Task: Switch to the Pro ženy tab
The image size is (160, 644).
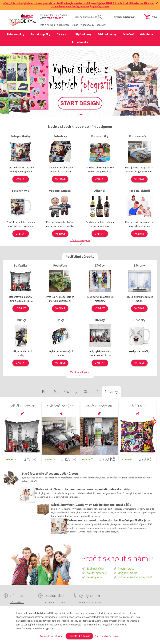Action: [70, 392]
